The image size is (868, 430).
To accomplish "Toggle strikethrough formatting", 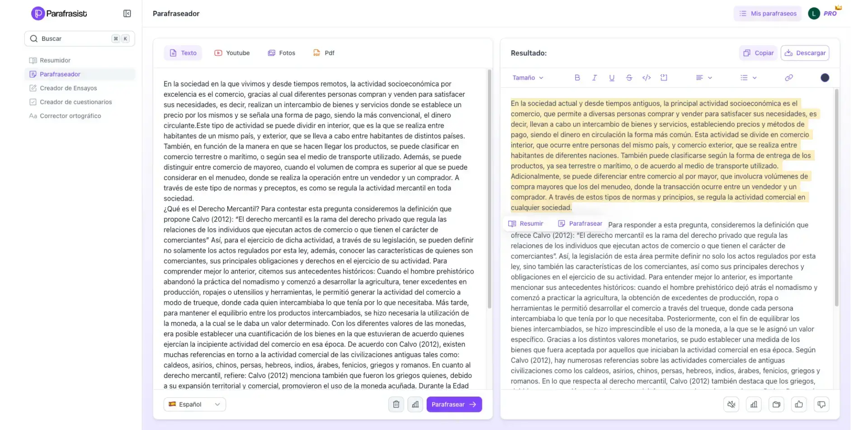I will pos(629,78).
